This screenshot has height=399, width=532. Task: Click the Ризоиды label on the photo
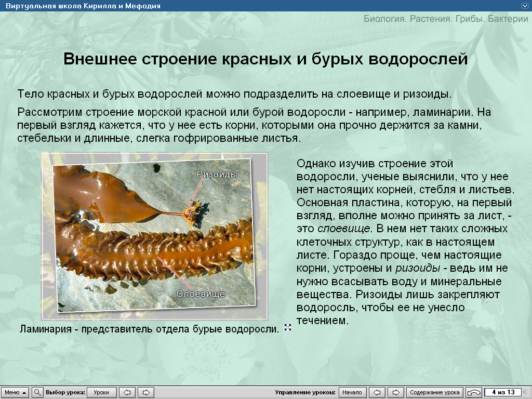point(217,174)
